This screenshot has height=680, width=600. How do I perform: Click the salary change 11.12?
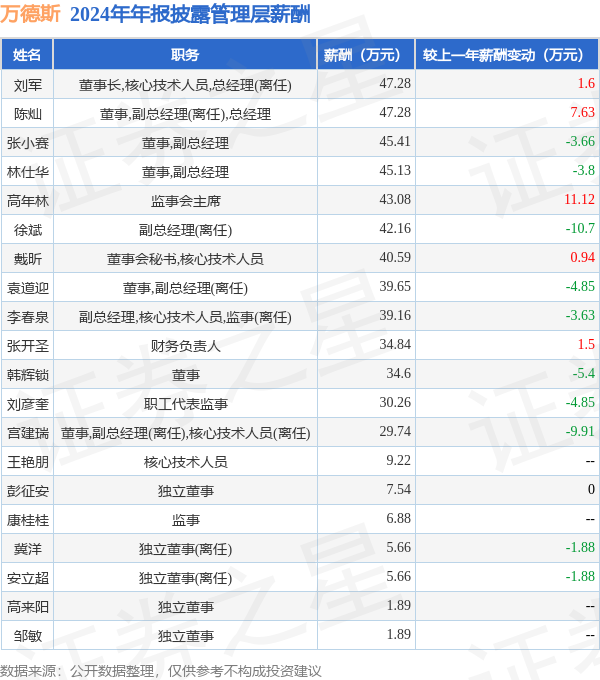[x=580, y=199]
